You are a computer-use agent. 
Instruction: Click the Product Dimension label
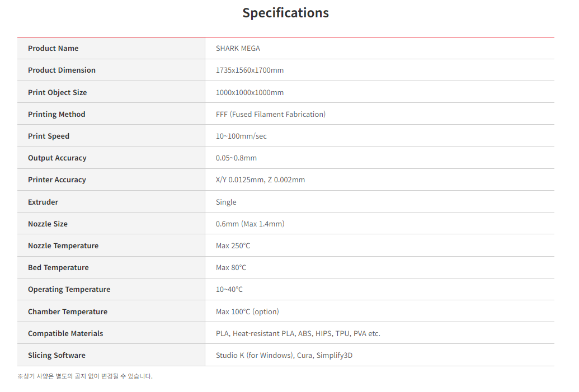[62, 70]
